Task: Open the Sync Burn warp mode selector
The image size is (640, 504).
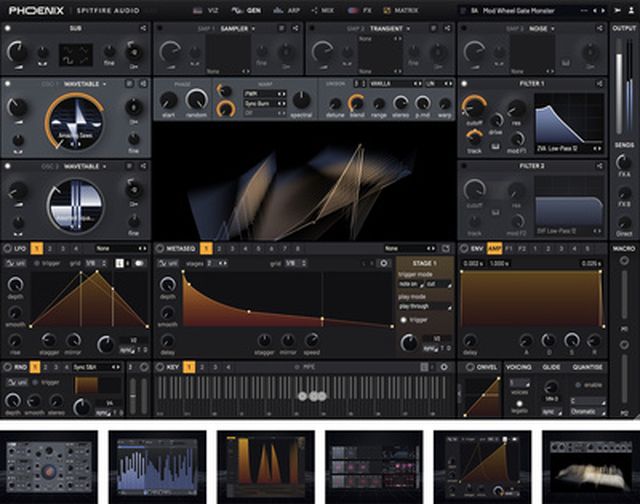Action: (264, 104)
